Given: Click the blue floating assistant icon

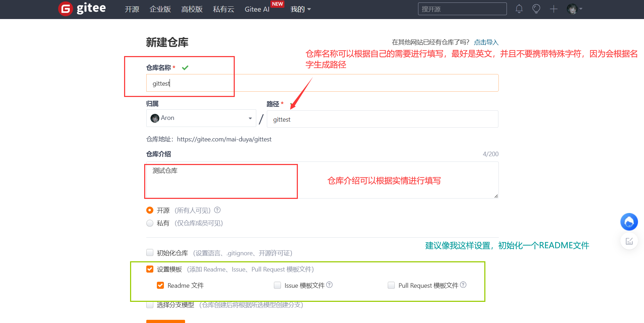Looking at the screenshot, I should click(629, 222).
